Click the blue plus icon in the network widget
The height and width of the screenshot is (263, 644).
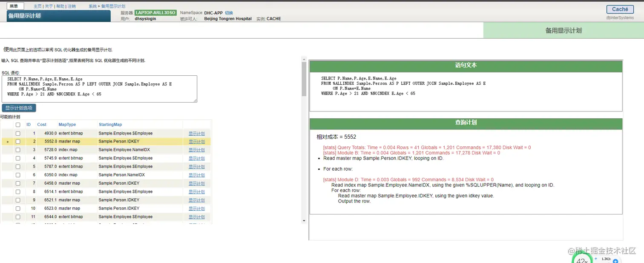point(615,261)
